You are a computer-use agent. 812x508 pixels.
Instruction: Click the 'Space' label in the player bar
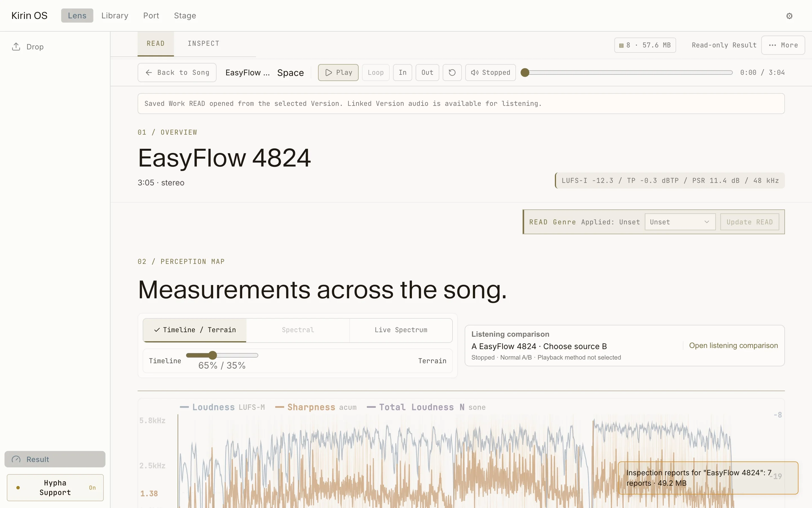(x=291, y=73)
